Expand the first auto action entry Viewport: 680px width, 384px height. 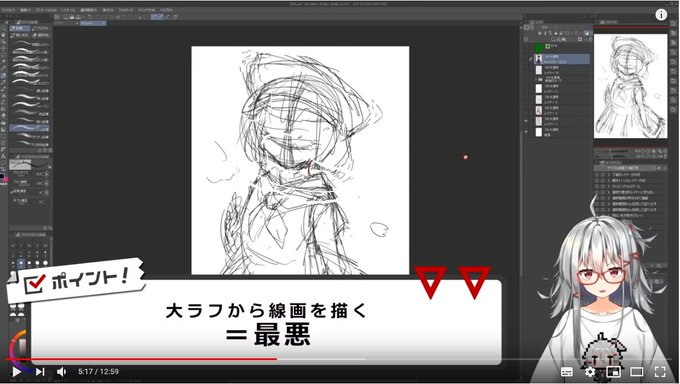609,174
